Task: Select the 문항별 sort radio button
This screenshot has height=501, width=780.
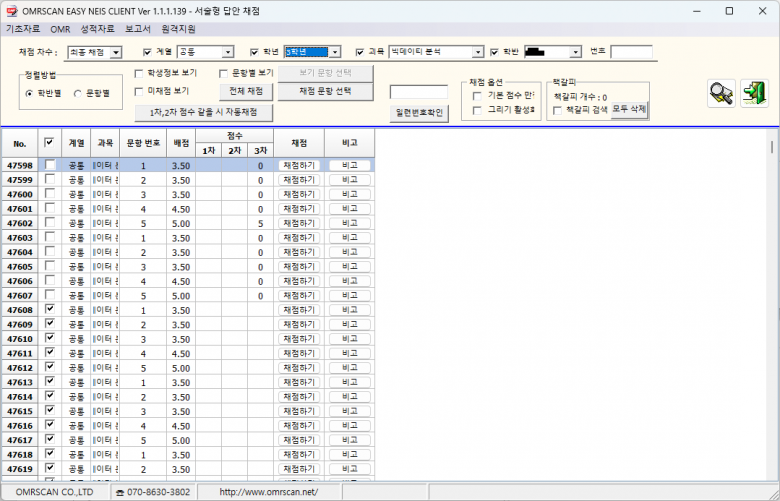Action: [x=79, y=93]
